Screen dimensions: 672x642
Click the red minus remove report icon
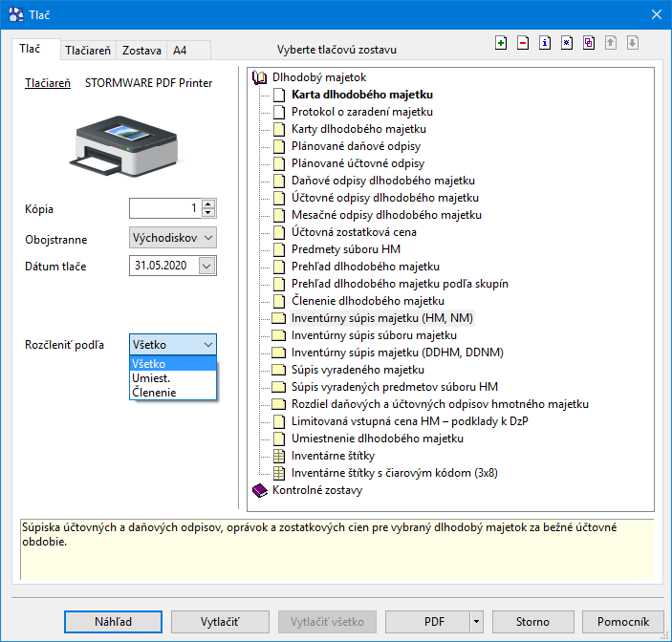click(x=523, y=43)
